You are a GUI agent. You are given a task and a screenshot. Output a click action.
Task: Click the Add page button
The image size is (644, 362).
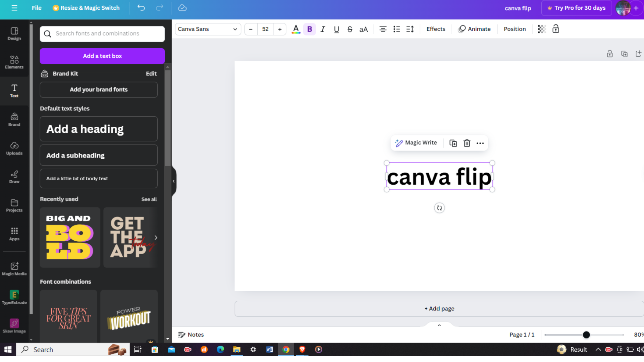[439, 309]
